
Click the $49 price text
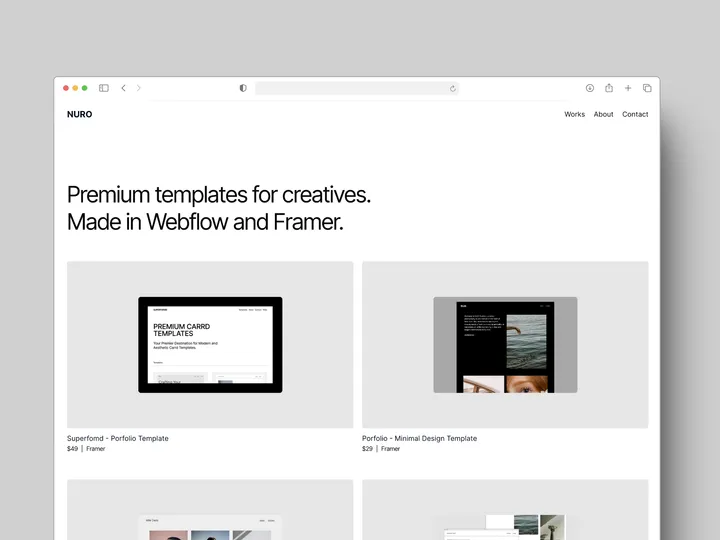[x=73, y=449]
